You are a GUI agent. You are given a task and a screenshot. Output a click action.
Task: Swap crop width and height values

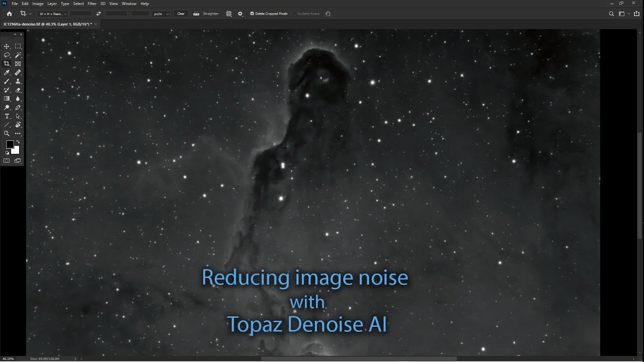click(99, 14)
